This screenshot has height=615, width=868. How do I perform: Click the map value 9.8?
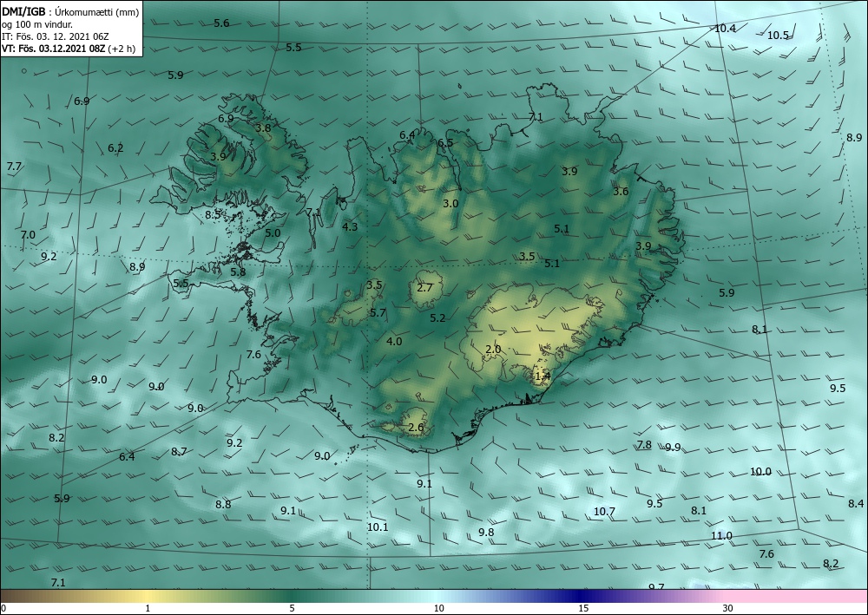pos(486,532)
